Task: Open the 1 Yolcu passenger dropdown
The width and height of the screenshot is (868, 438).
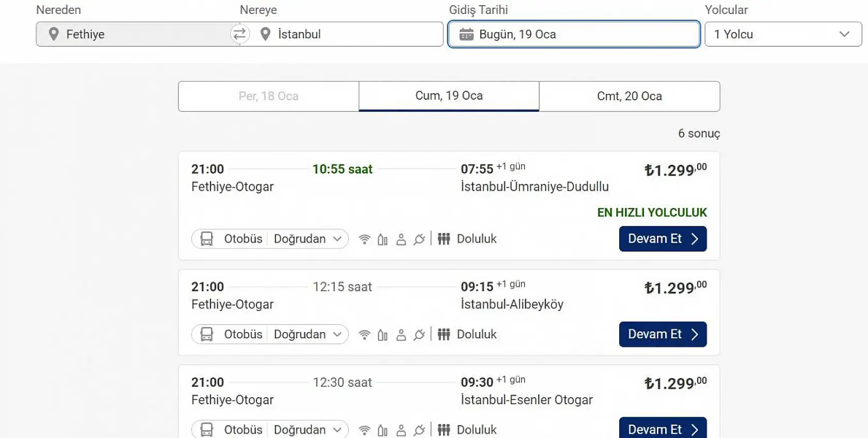Action: 782,34
